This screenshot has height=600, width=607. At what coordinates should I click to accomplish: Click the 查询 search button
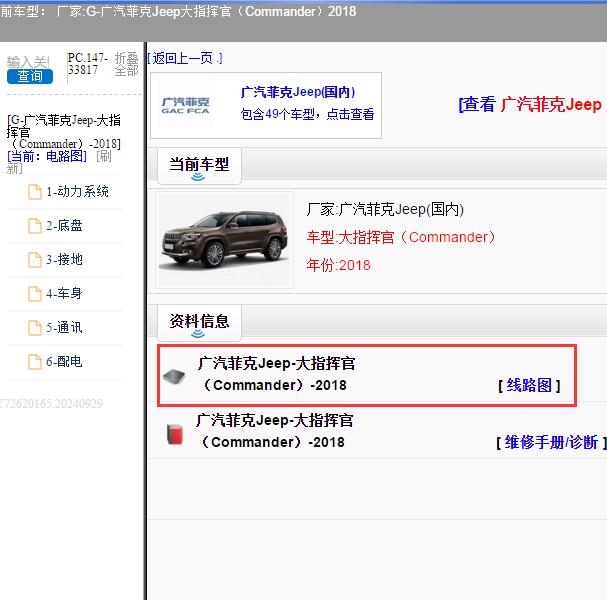pyautogui.click(x=30, y=76)
